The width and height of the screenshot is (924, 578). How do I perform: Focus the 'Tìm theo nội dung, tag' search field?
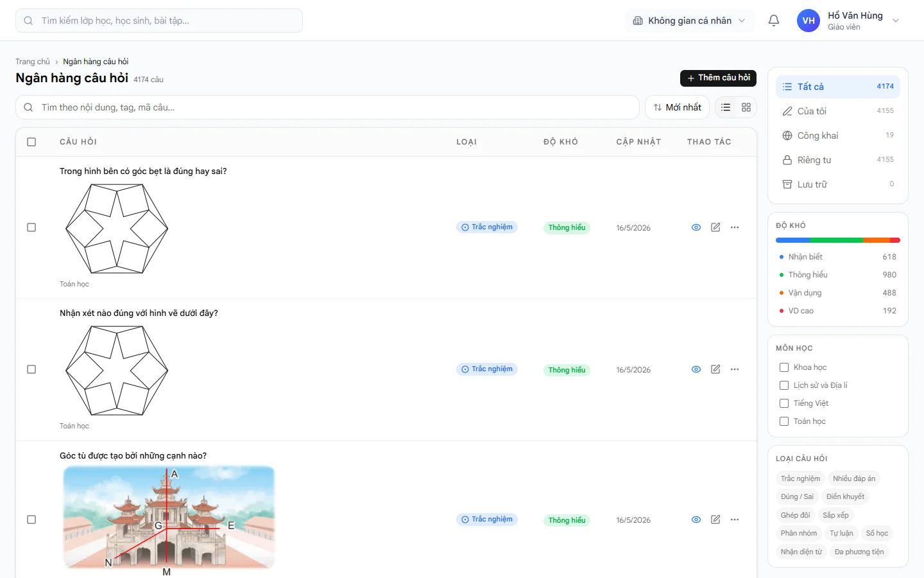pos(327,107)
